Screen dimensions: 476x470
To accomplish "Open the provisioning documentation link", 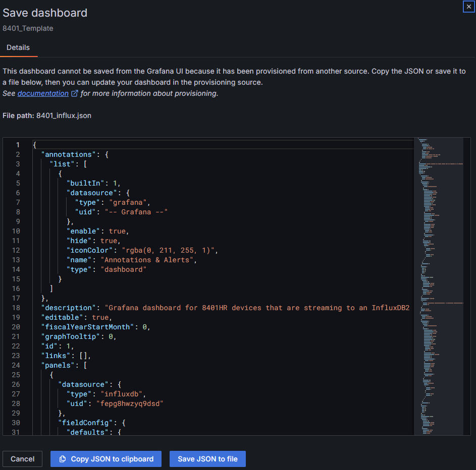I will coord(43,93).
